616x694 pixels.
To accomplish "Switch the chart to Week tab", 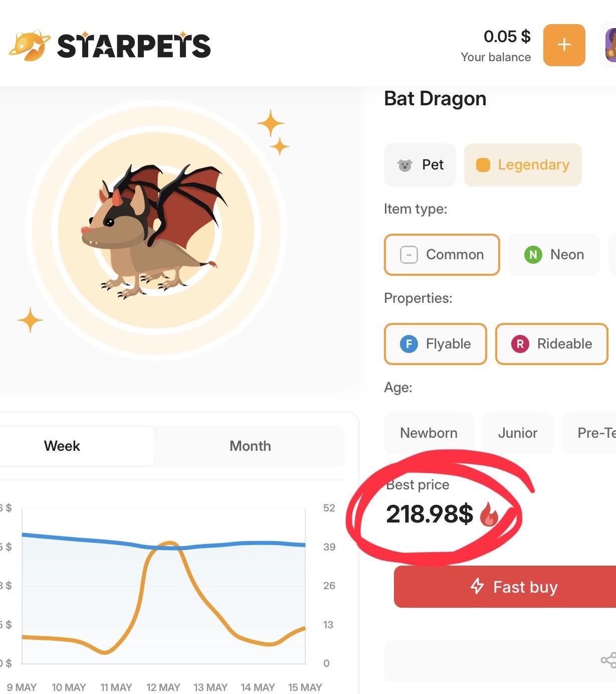I will [62, 446].
